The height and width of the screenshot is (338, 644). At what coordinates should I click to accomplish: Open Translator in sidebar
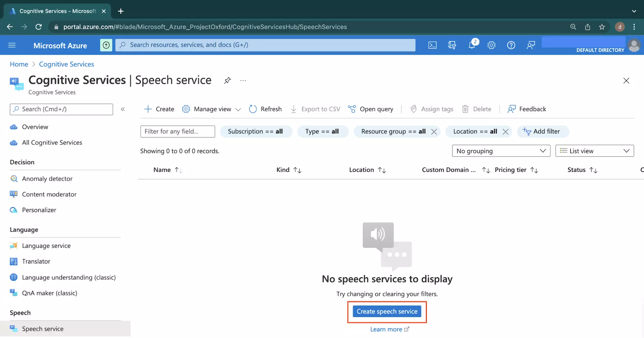point(30,262)
